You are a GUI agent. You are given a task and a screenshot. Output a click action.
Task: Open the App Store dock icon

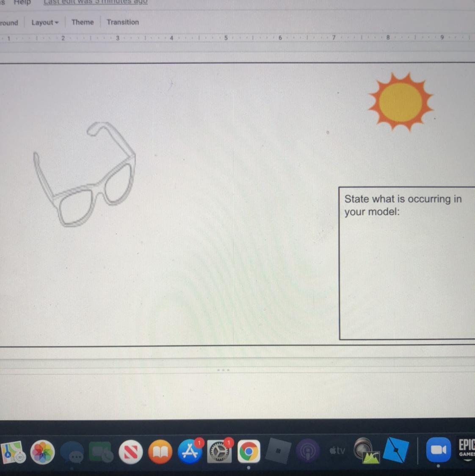[x=190, y=451]
